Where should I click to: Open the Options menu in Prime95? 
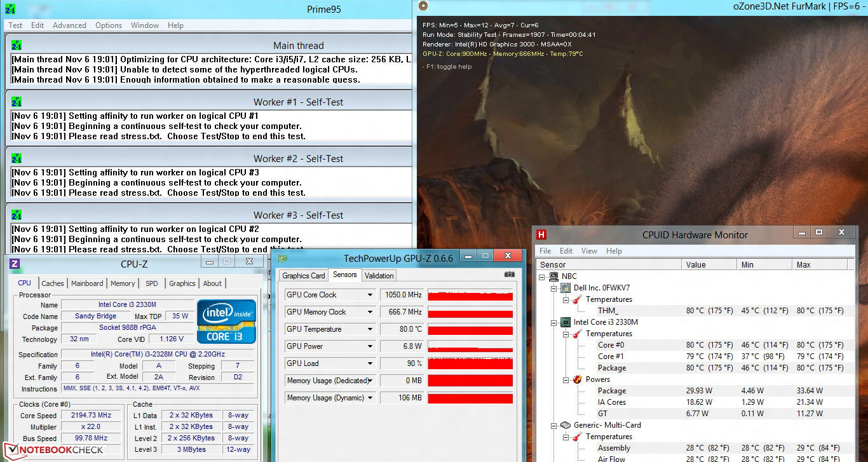coord(109,25)
